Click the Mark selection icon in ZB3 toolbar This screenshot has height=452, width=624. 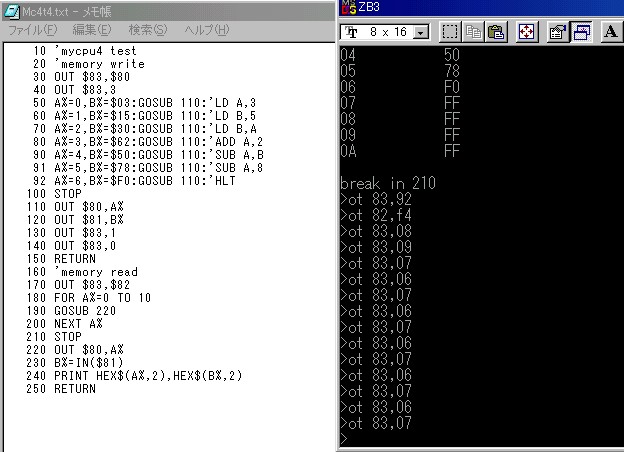tap(450, 32)
